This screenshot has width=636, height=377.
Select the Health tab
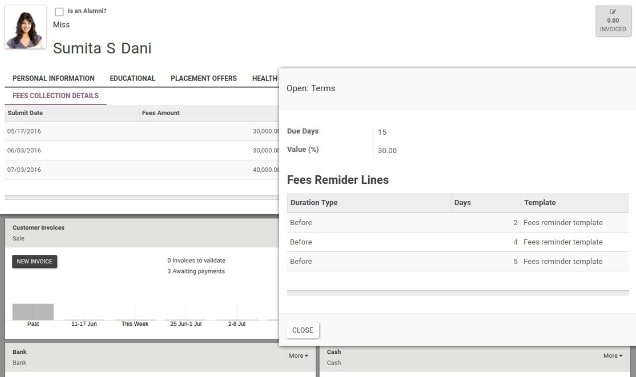265,78
